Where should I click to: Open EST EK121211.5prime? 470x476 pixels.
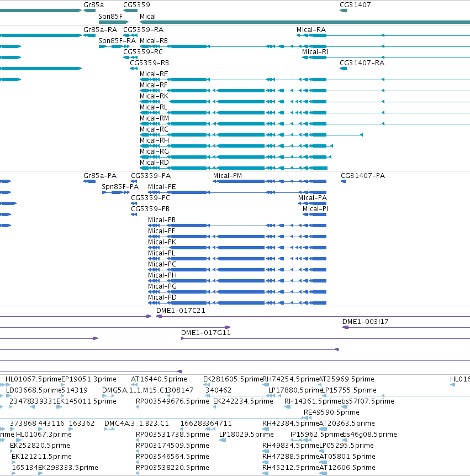point(41,457)
